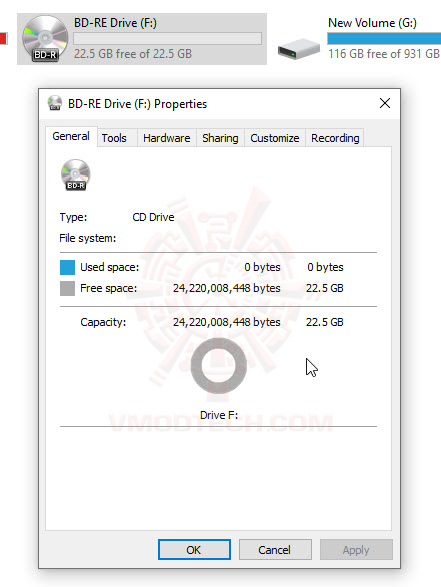Click the F: drive empty capacity bar
This screenshot has height=587, width=441.
167,39
